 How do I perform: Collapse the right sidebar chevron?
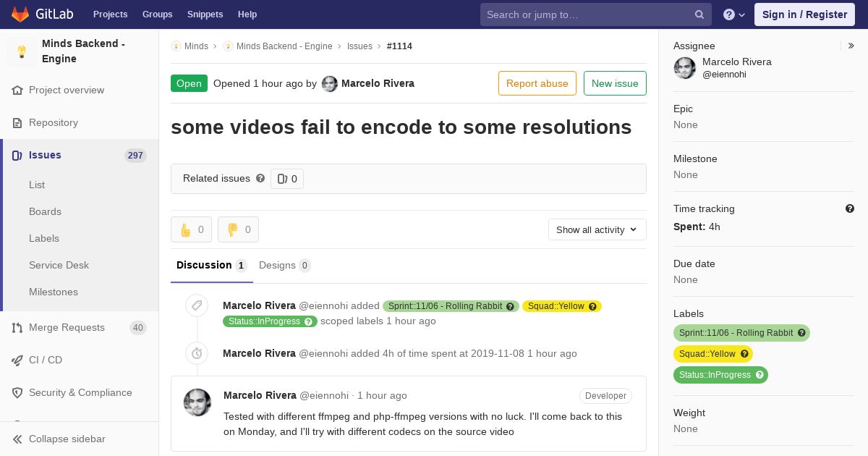(851, 46)
